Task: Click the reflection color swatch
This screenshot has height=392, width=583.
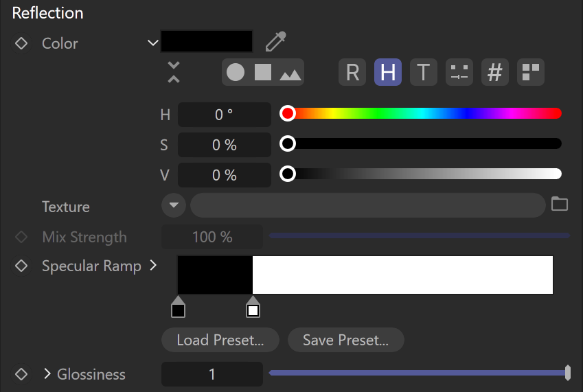Action: pos(207,41)
